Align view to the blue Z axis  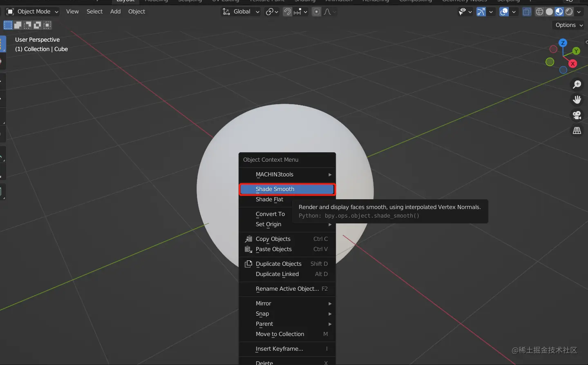point(563,43)
